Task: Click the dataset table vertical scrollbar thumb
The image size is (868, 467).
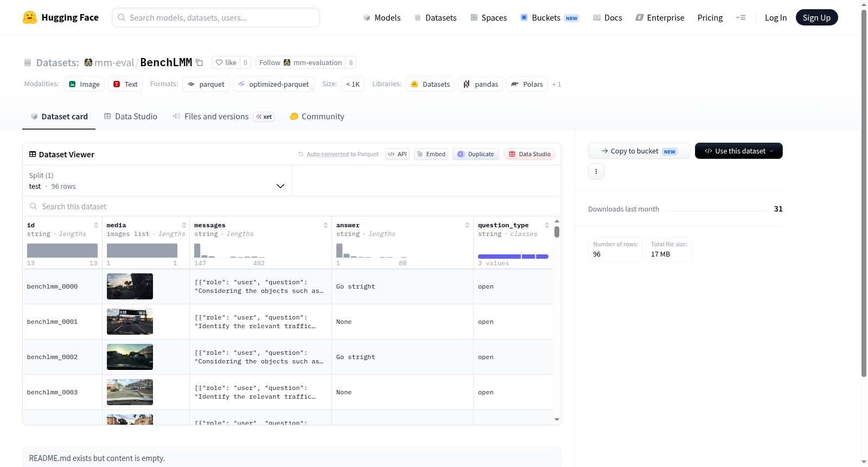Action: (x=557, y=232)
